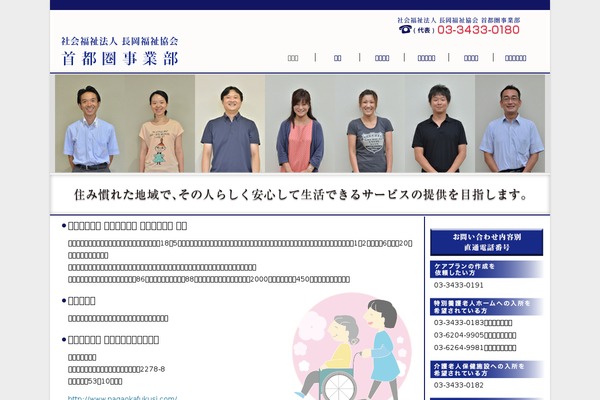Click the 首都圏事業部 site logo
This screenshot has width=600, height=400.
pos(120,51)
